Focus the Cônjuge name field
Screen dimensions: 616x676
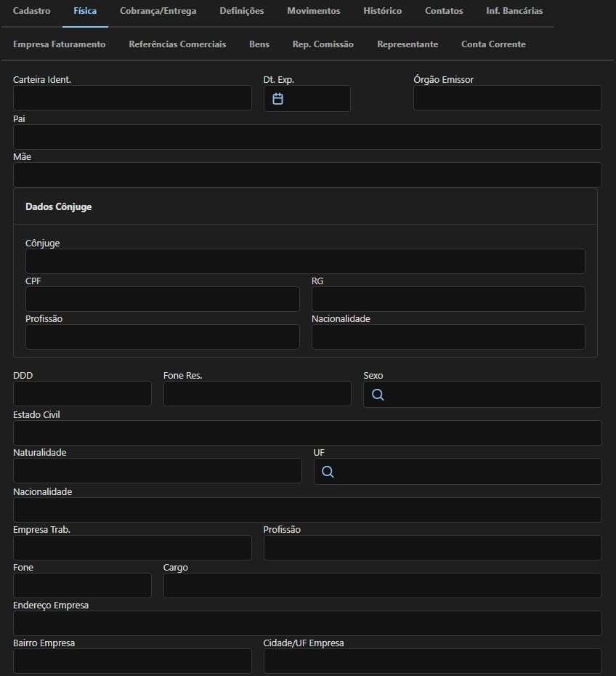tap(305, 261)
